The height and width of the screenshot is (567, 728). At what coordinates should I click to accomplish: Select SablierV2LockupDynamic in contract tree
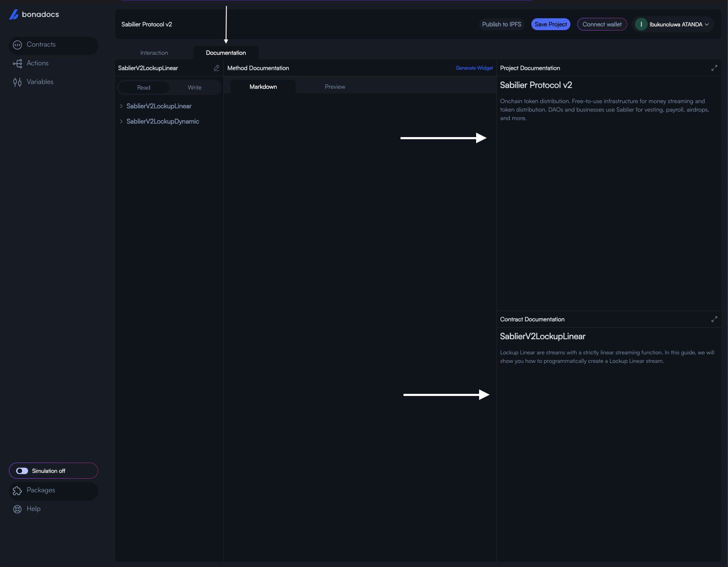tap(163, 121)
